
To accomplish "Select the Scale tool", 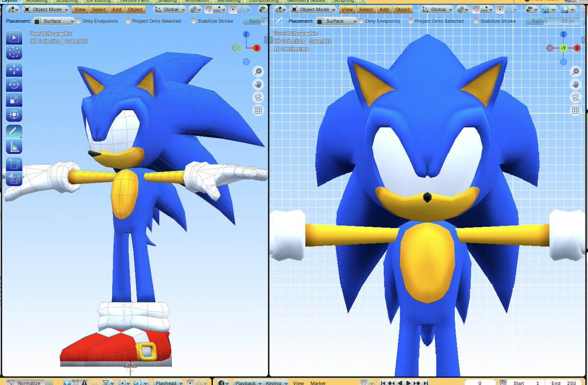I will click(x=14, y=100).
